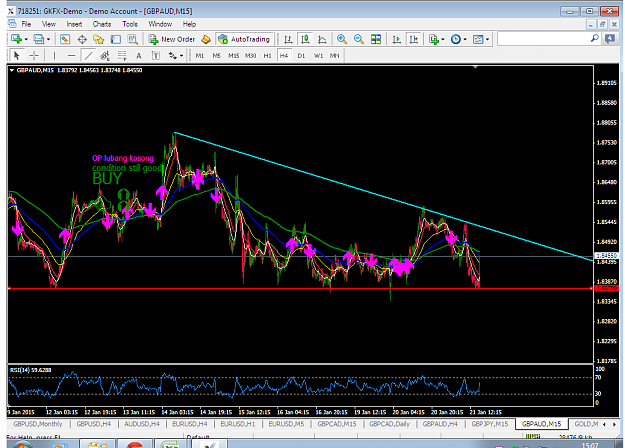
Task: Open the Templates icon
Action: (x=478, y=39)
